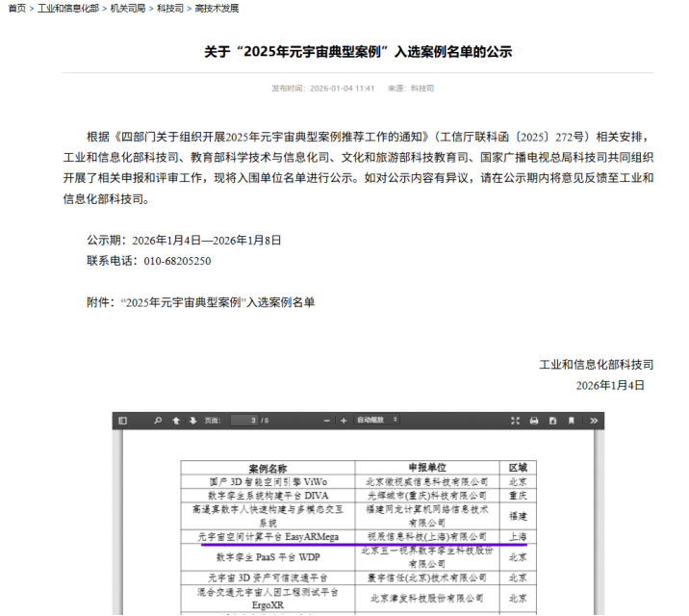Zoom out the PDF document
The width and height of the screenshot is (689, 616).
327,421
